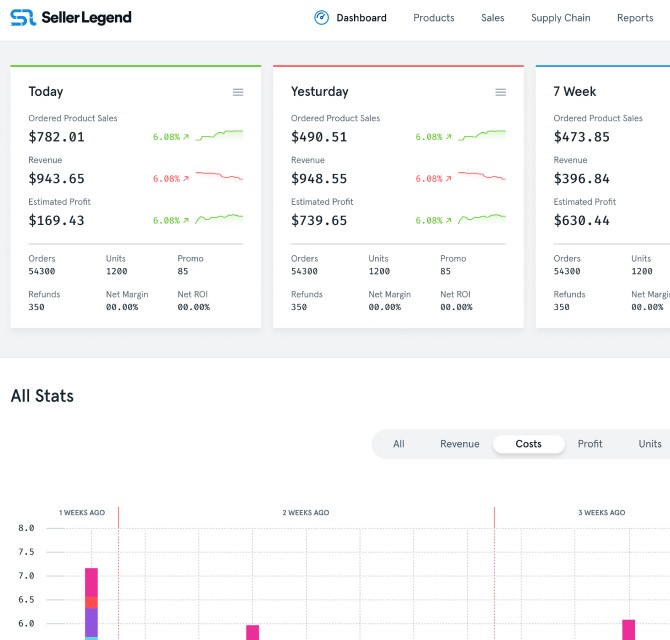Click Today's red Revenue sparkline chart
Viewport: 670px width, 640px height.
pyautogui.click(x=219, y=177)
